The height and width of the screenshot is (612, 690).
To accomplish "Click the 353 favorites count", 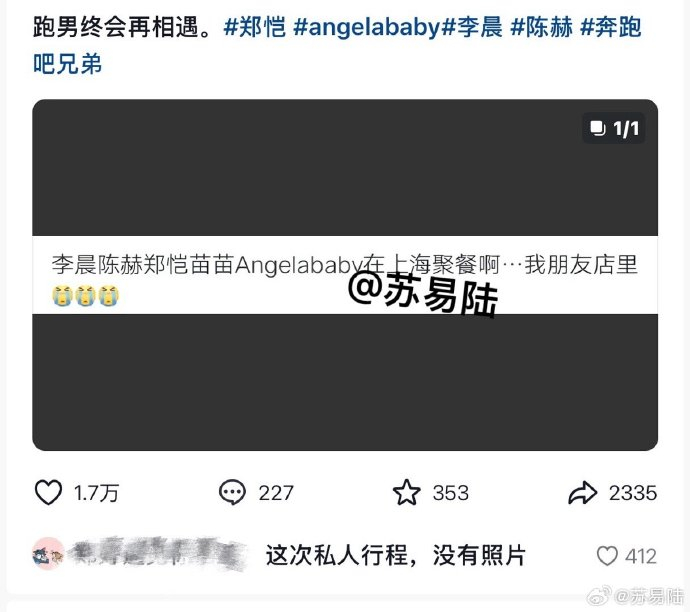I will [451, 493].
